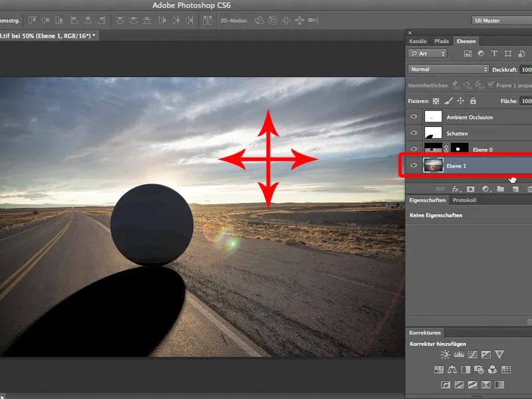Toggle lock image pixels brush icon
The width and height of the screenshot is (532, 399).
pos(448,101)
